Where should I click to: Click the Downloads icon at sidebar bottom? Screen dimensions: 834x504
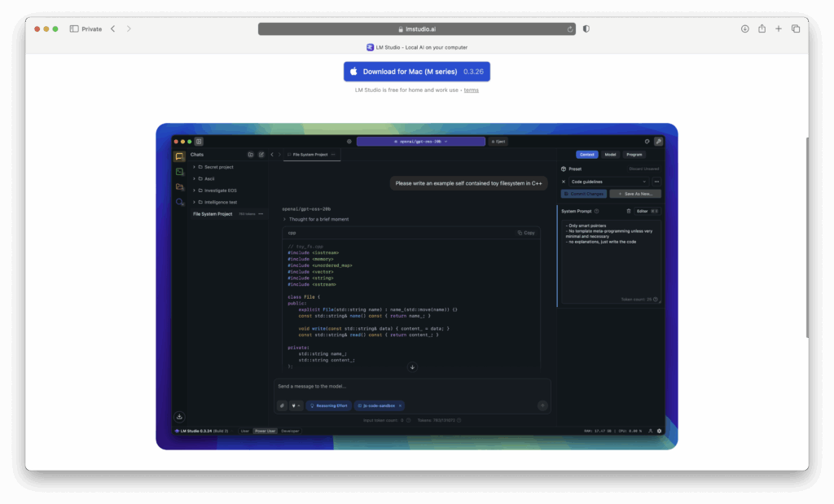[x=179, y=417]
